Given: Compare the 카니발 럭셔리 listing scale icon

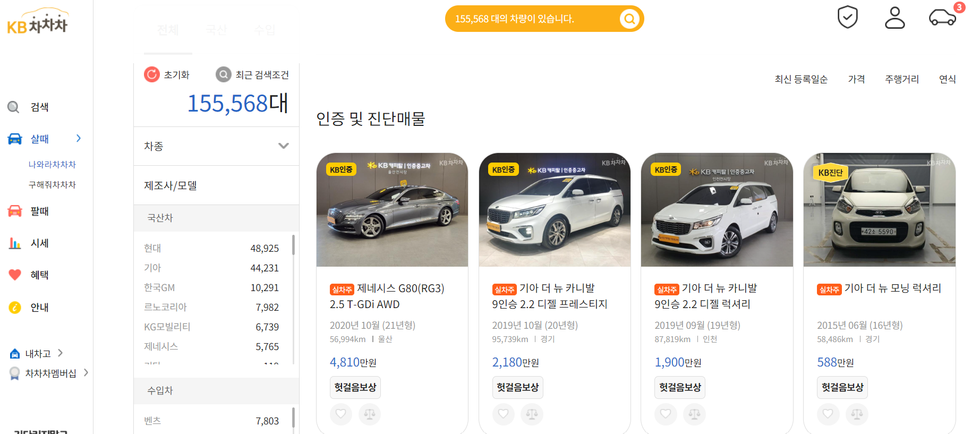Looking at the screenshot, I should tap(694, 414).
